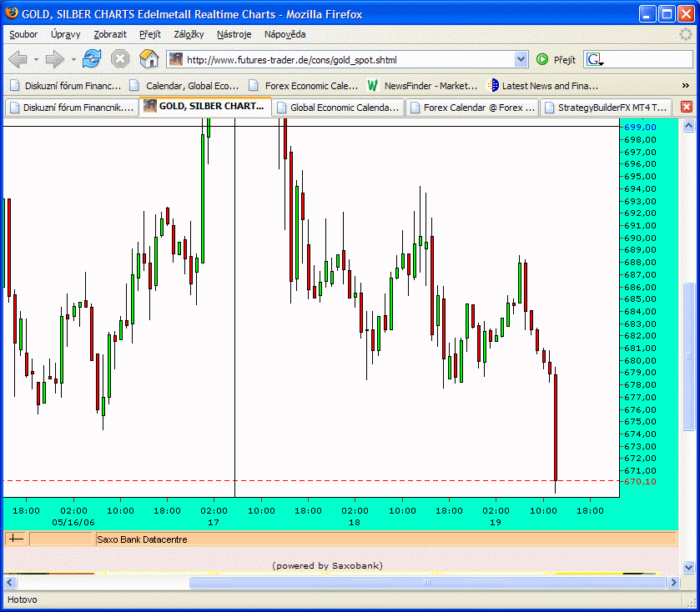700x612 pixels.
Task: Click the 05/16/06 date label
Action: pyautogui.click(x=73, y=522)
